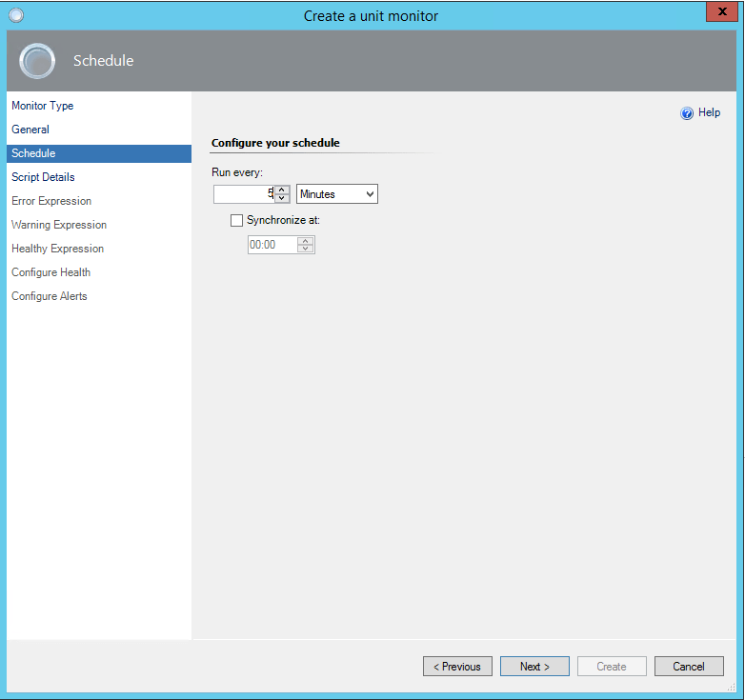Select the Warning Expression step

coord(59,225)
